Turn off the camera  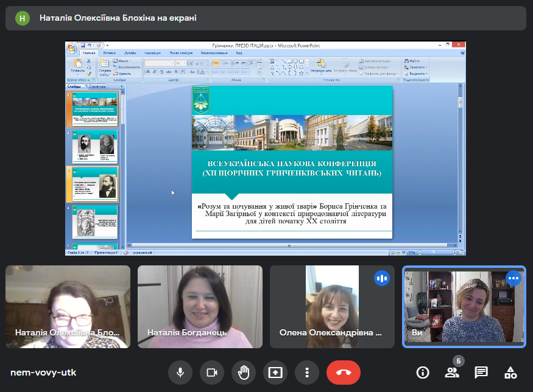point(212,372)
